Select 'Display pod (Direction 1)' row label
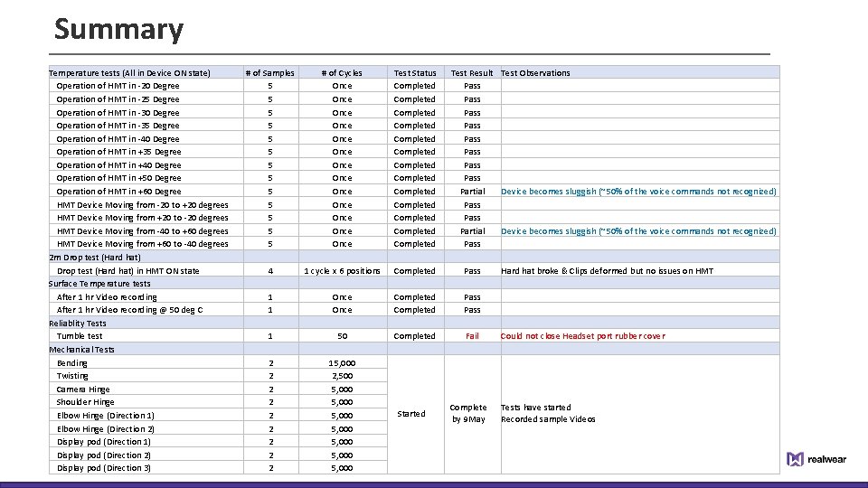This screenshot has height=488, width=868. pyautogui.click(x=103, y=442)
